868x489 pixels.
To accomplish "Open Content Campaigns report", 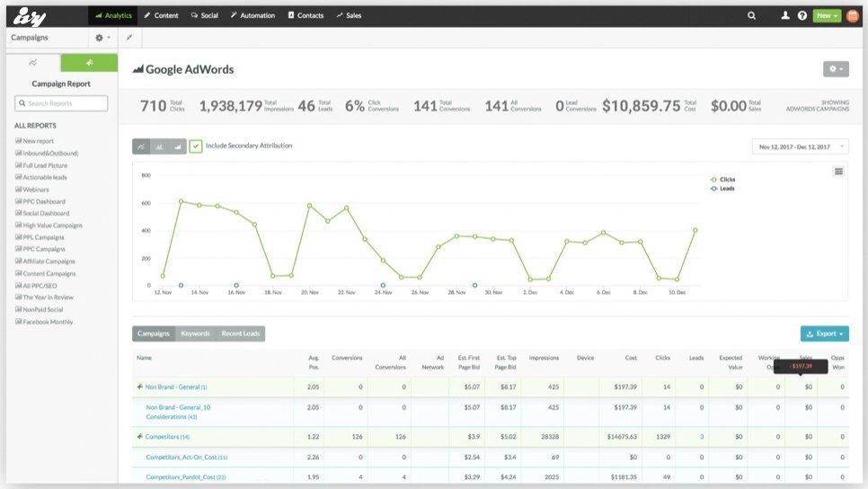I will 46,273.
